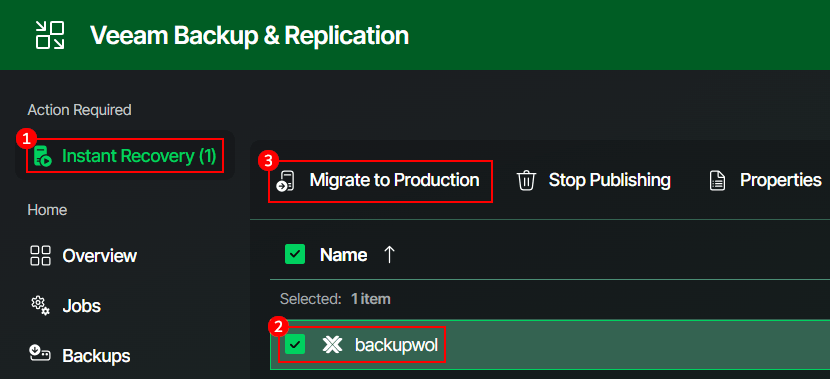Click the Instant Recovery sidebar icon
The height and width of the screenshot is (379, 830).
pyautogui.click(x=42, y=156)
